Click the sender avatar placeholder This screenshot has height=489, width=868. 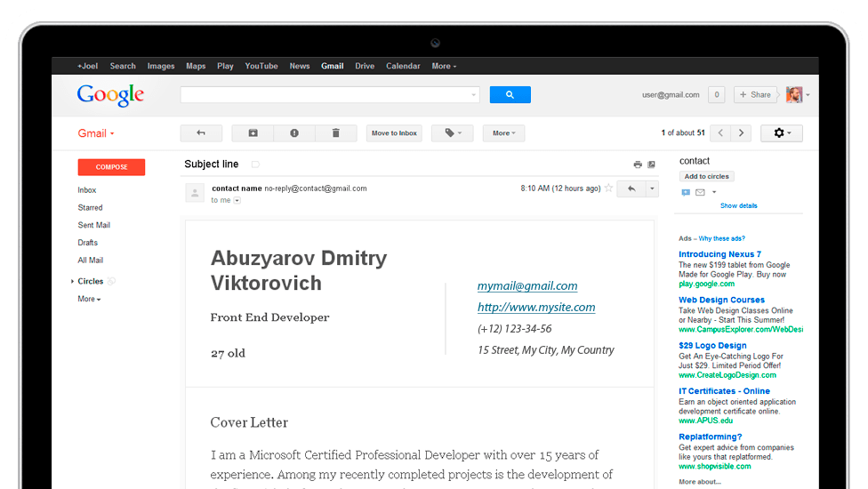(195, 193)
